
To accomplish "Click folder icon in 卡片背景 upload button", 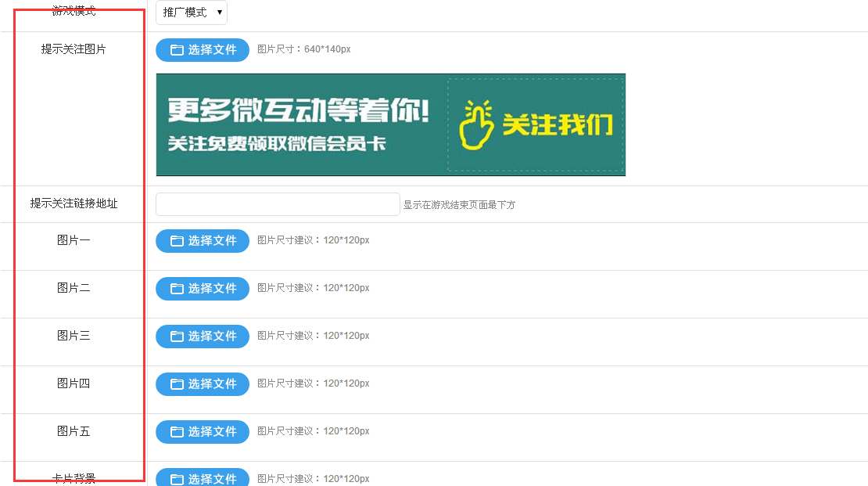I will pos(177,479).
